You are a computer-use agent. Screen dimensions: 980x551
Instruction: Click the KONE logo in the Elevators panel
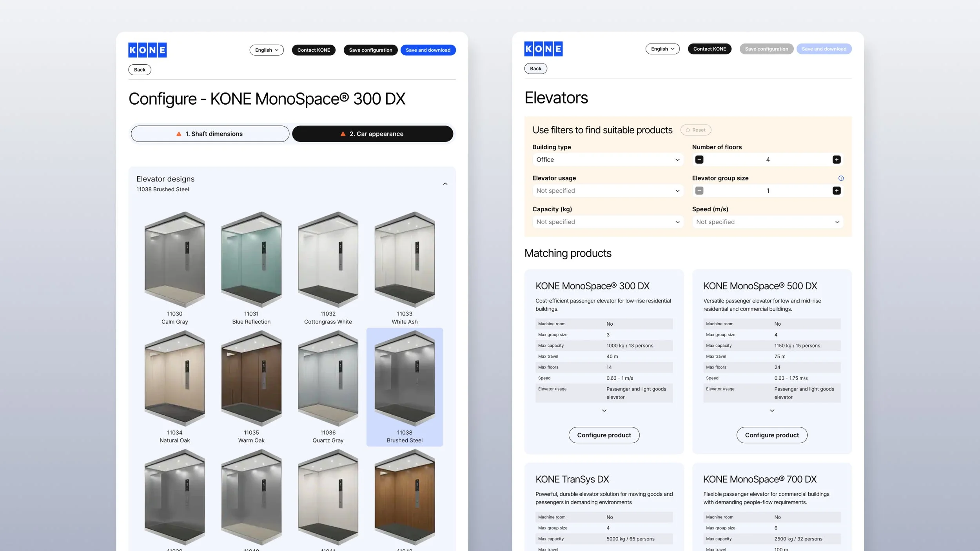coord(543,49)
